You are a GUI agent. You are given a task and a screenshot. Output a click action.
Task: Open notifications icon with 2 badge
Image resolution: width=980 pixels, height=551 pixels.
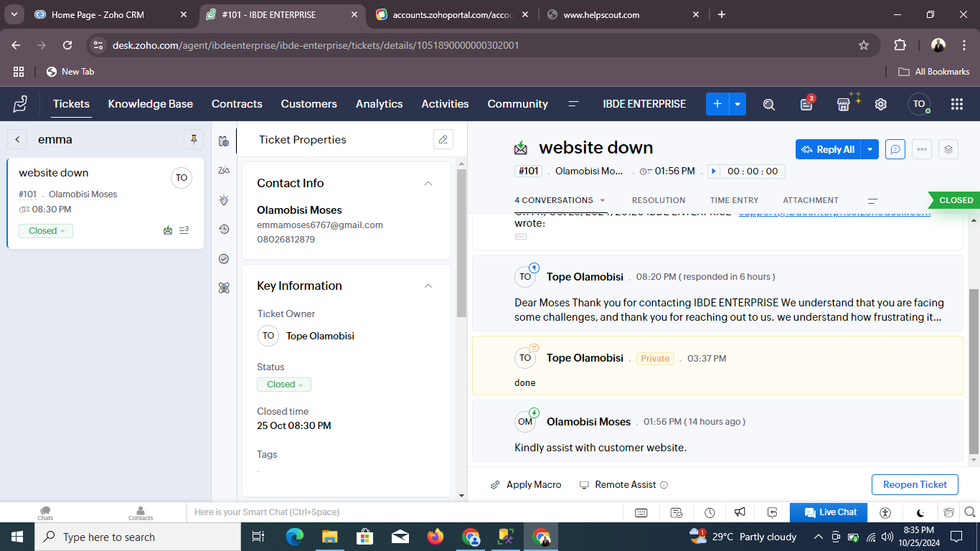807,103
